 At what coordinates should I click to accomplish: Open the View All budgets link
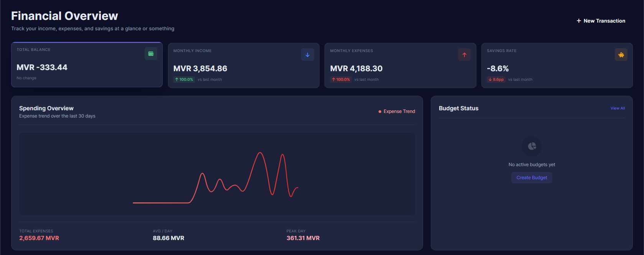click(x=618, y=108)
